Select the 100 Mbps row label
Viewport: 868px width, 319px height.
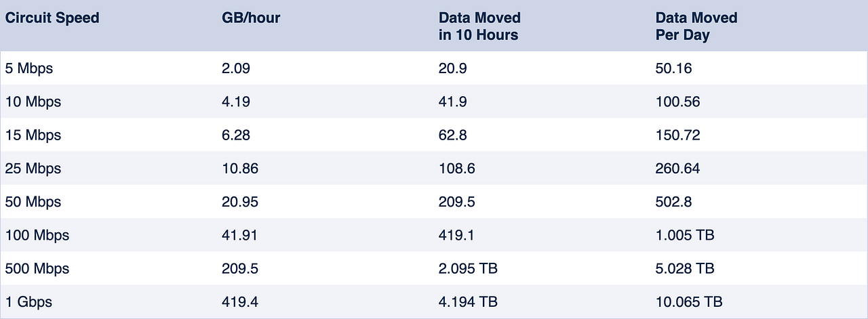tap(37, 235)
